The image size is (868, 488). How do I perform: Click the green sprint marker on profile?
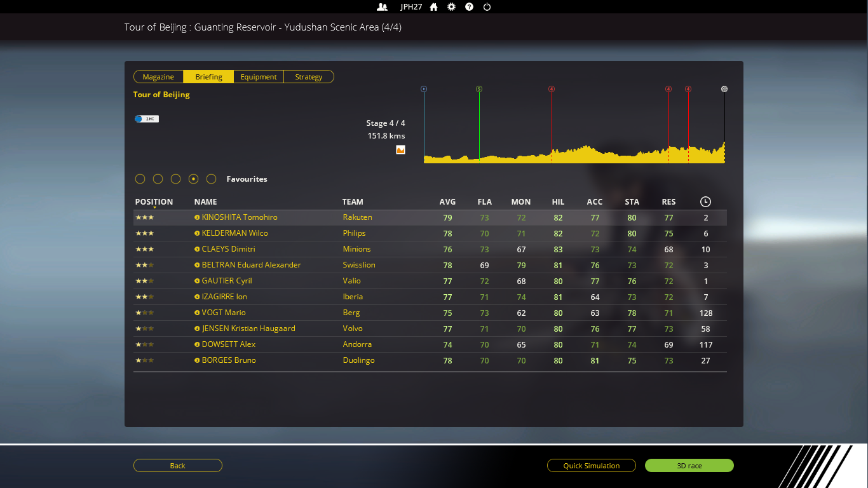click(479, 89)
